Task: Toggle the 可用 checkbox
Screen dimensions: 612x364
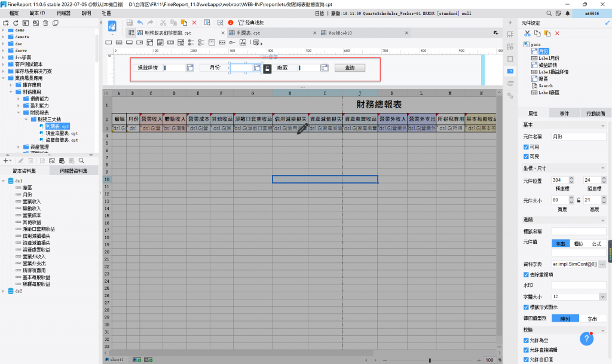Action: 526,147
